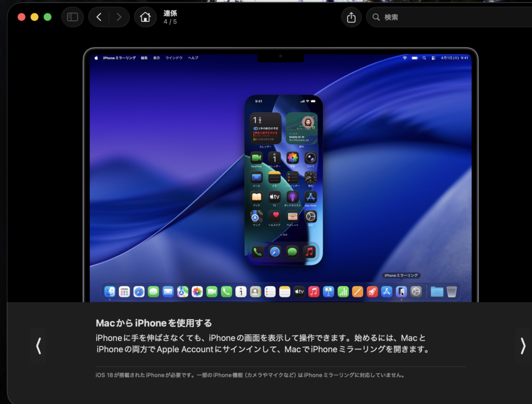
Task: Go back using the toolbar back arrow
Action: tap(99, 17)
